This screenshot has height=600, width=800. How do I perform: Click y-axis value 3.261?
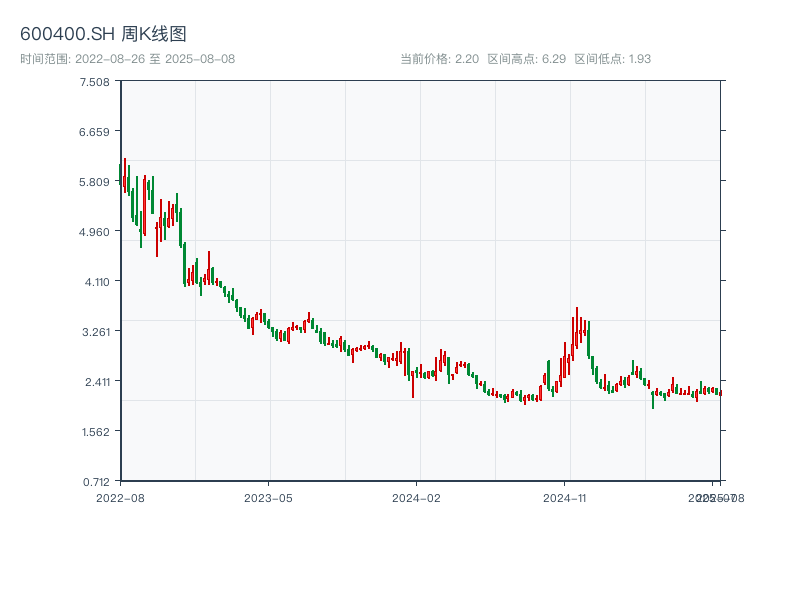pos(96,332)
